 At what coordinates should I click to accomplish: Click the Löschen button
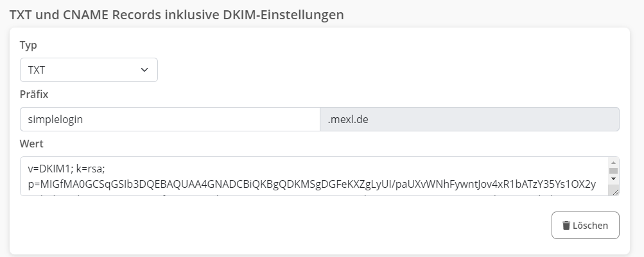tap(585, 226)
